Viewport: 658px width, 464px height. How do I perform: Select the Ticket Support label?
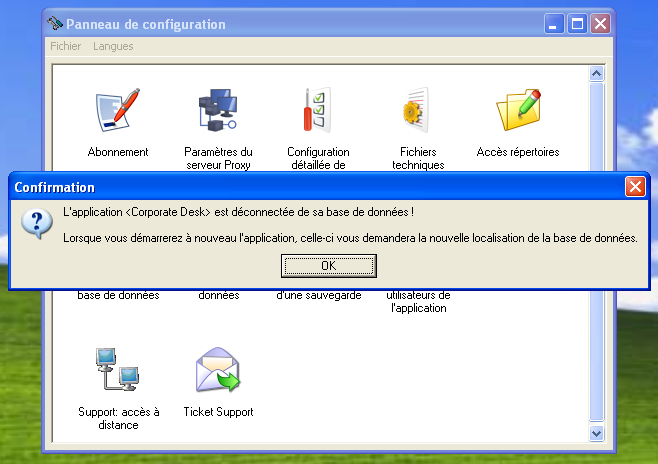click(218, 412)
